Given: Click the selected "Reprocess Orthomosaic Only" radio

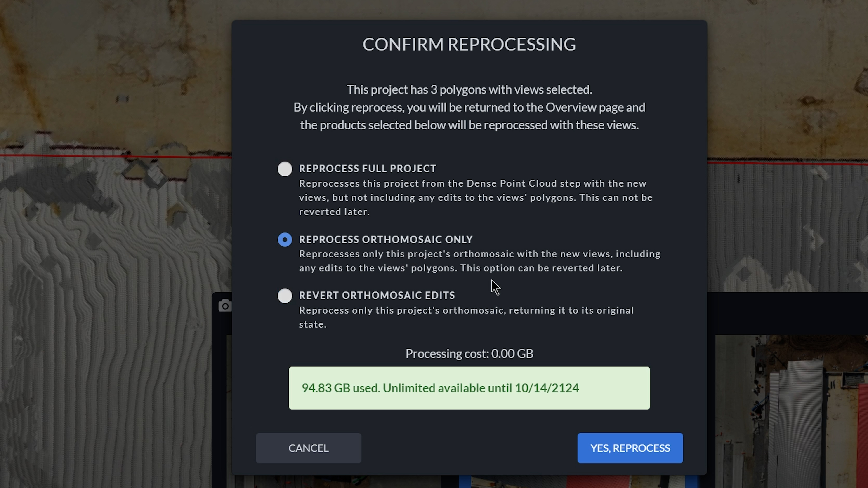Looking at the screenshot, I should (285, 239).
